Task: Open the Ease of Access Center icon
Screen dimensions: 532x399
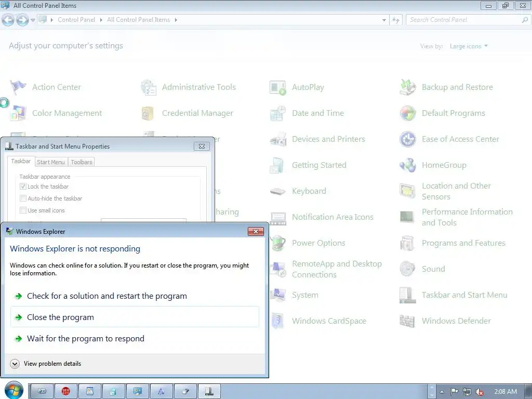Action: [x=407, y=139]
